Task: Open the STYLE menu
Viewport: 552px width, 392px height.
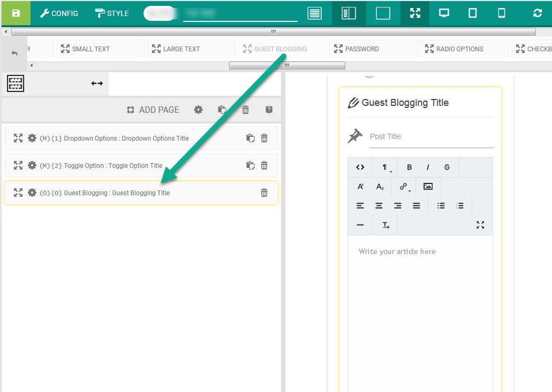Action: [x=112, y=13]
